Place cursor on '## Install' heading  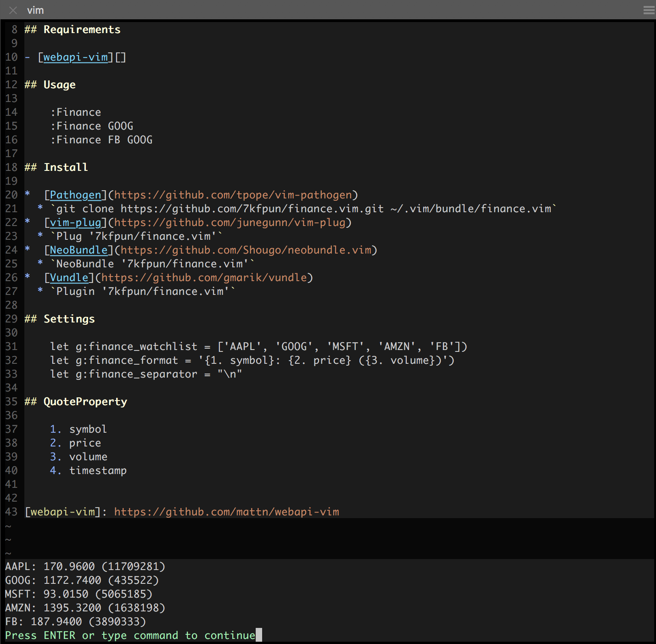pyautogui.click(x=56, y=168)
